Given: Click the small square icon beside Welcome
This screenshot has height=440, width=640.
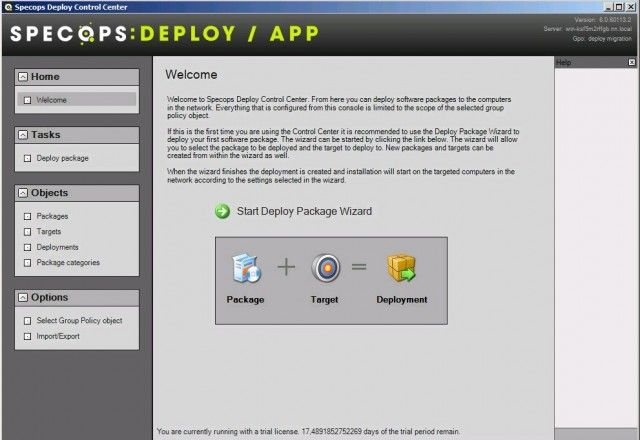Looking at the screenshot, I should click(27, 100).
